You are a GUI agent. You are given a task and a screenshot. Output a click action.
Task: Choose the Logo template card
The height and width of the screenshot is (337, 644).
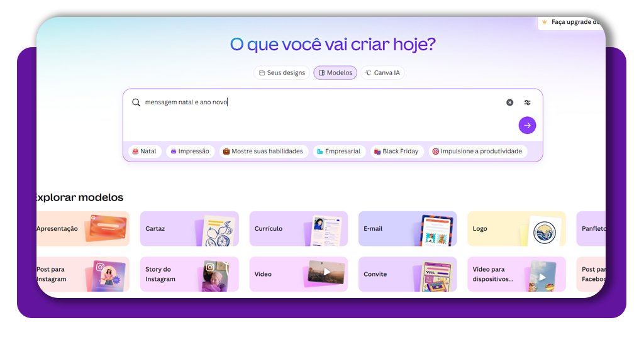click(x=516, y=229)
